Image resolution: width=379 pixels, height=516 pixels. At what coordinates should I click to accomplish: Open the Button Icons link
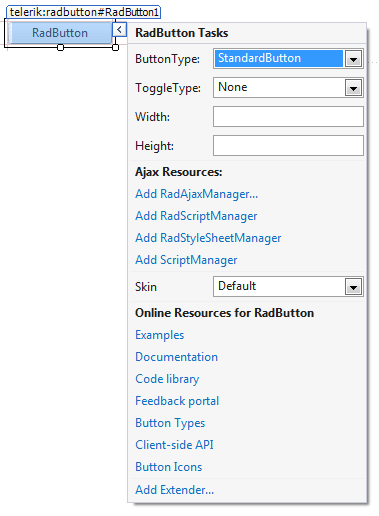(x=169, y=467)
